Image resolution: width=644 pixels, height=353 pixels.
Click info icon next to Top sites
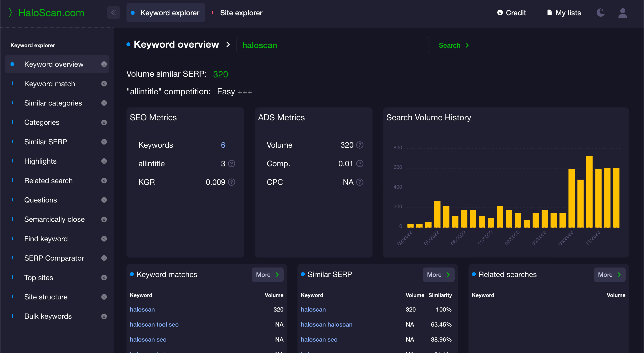(104, 277)
